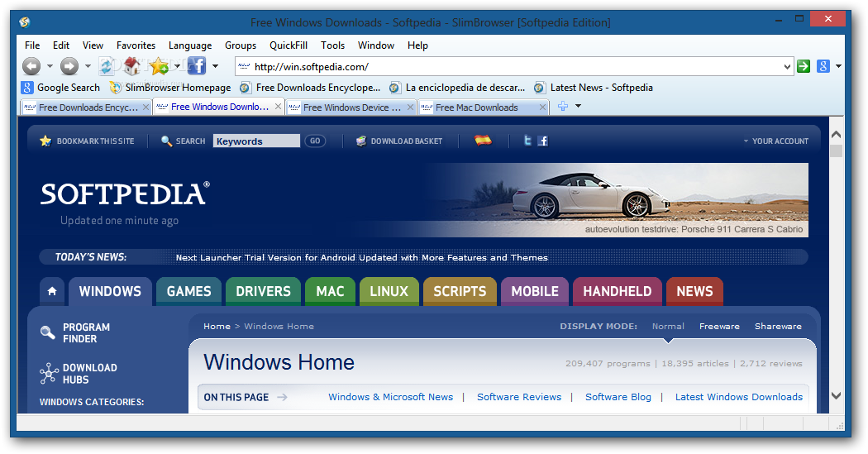This screenshot has height=454, width=868.
Task: Open the address bar URL dropdown
Action: coord(787,67)
